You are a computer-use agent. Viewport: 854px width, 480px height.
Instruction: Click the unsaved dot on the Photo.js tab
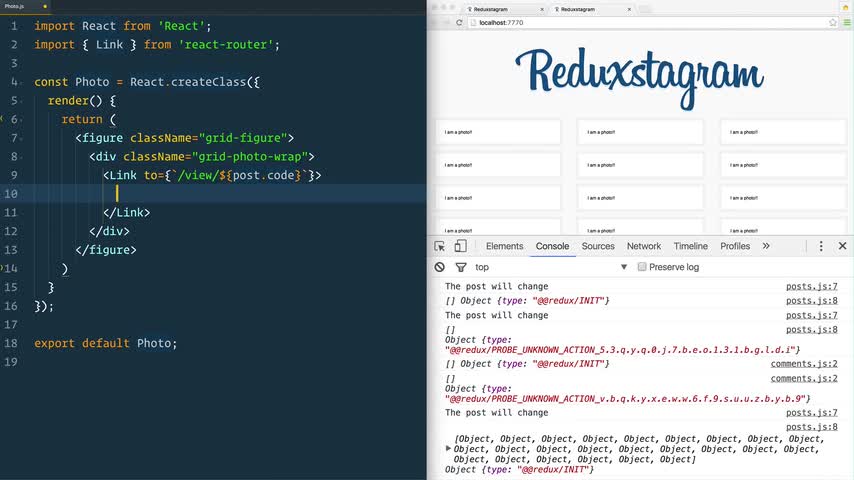click(x=45, y=7)
